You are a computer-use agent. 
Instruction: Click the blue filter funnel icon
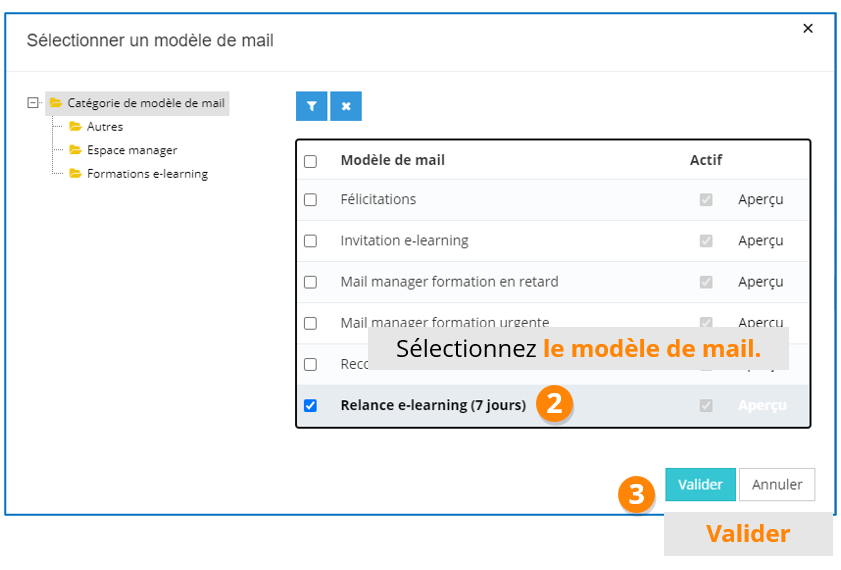311,106
